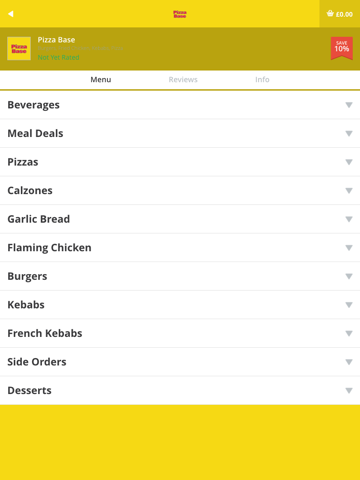Expand the Meal Deals section

pos(180,133)
